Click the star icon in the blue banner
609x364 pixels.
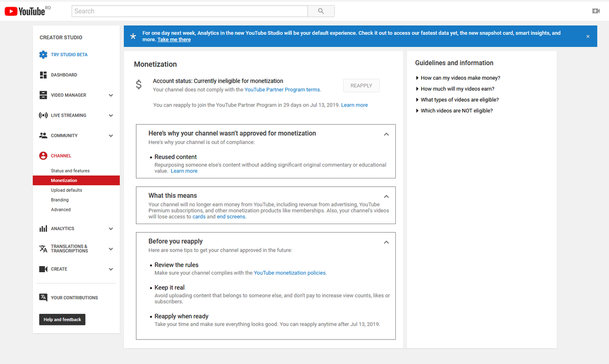[x=133, y=37]
